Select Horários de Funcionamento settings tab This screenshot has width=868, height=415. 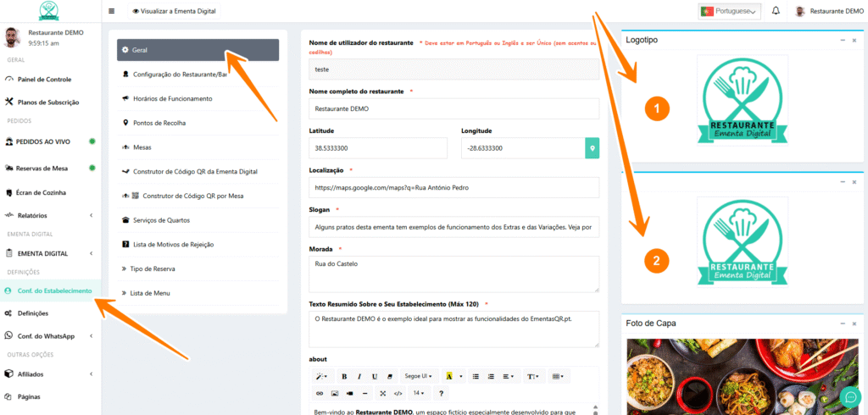pyautogui.click(x=172, y=99)
